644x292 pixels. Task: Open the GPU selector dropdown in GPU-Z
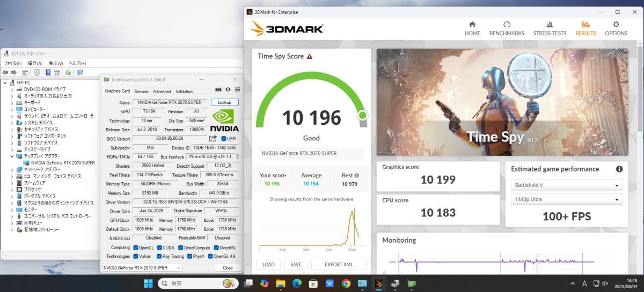coord(142,267)
